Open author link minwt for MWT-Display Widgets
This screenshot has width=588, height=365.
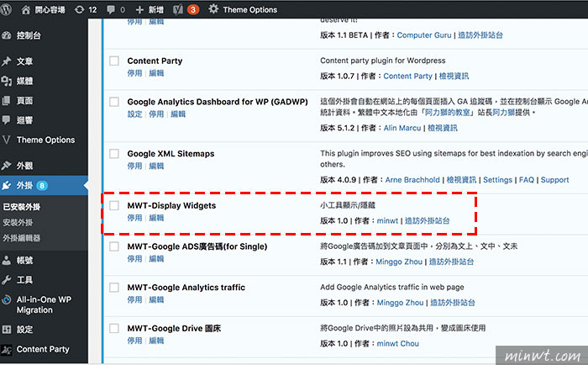[x=387, y=221]
